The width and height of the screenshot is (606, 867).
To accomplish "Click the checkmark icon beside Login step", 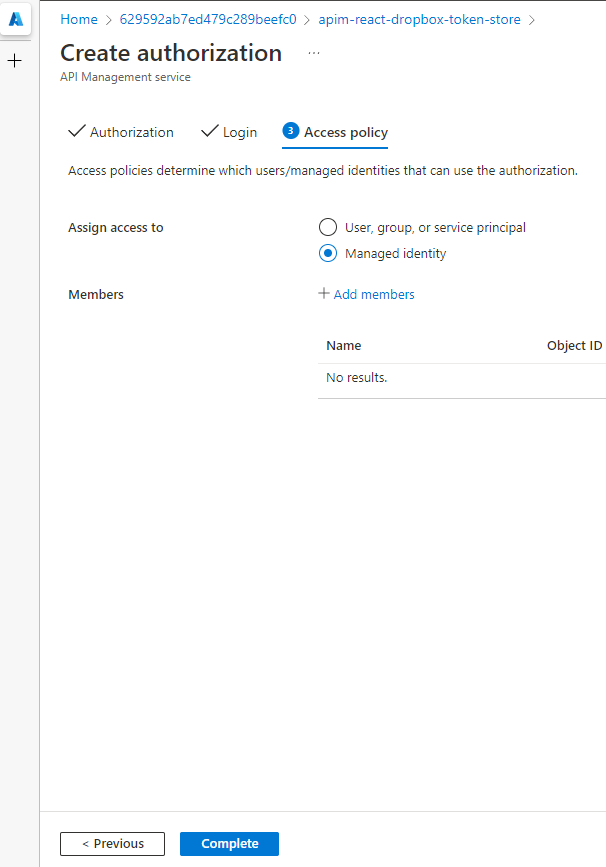I will click(210, 131).
